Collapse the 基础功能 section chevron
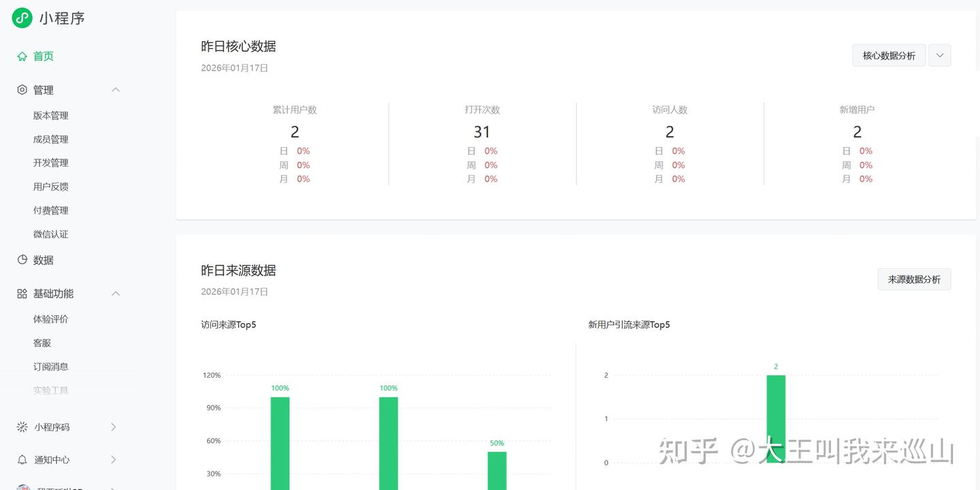This screenshot has width=980, height=490. (x=116, y=293)
